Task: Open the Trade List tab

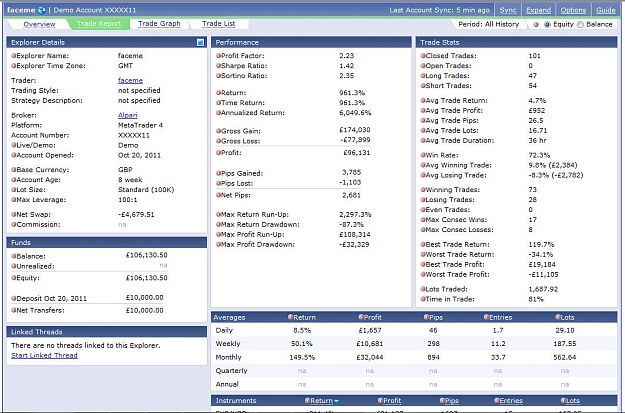Action: tap(218, 24)
